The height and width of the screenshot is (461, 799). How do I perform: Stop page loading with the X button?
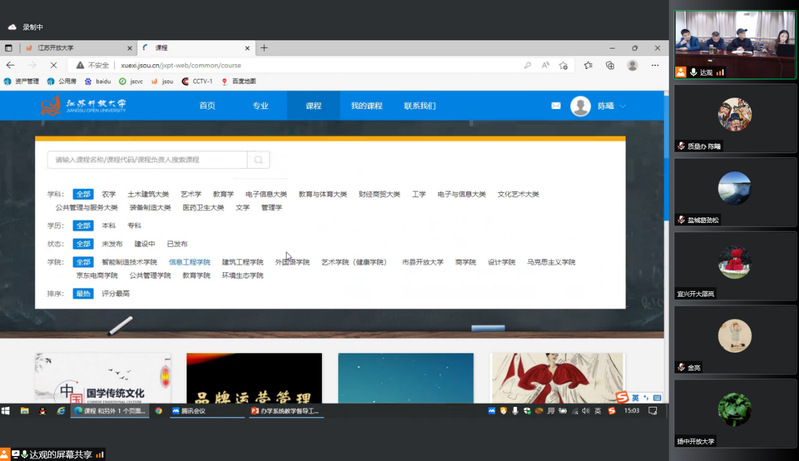[53, 65]
